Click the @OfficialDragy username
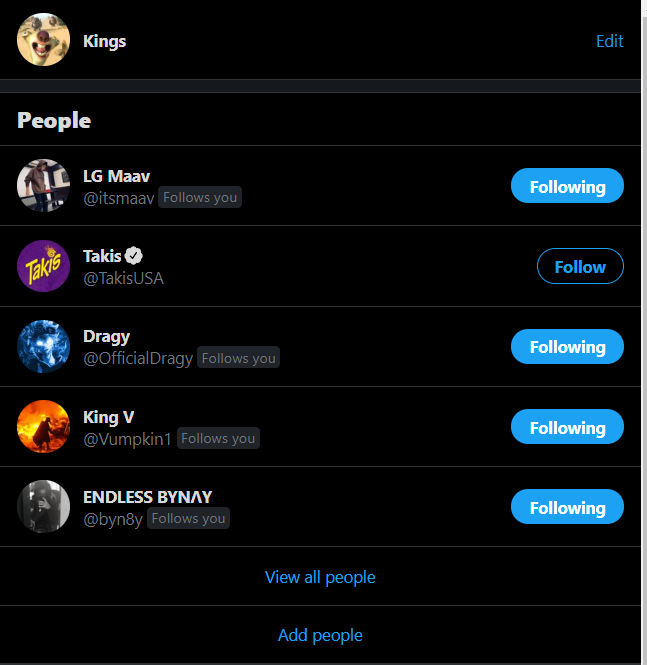Screen dimensions: 647x665 pyautogui.click(x=137, y=358)
